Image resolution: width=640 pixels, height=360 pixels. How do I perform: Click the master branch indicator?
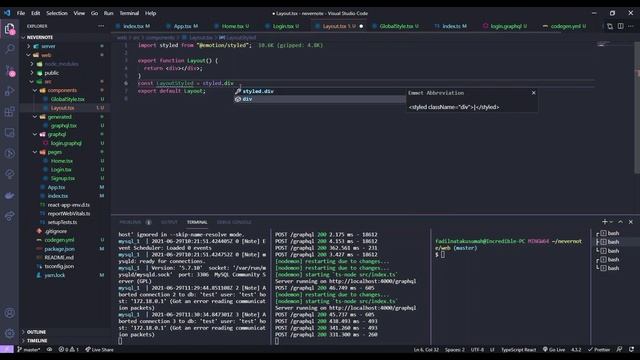click(x=29, y=349)
